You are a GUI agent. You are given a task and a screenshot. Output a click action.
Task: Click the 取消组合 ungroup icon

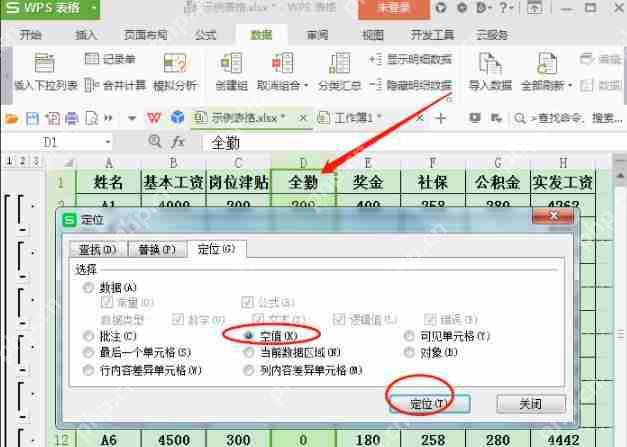point(283,63)
